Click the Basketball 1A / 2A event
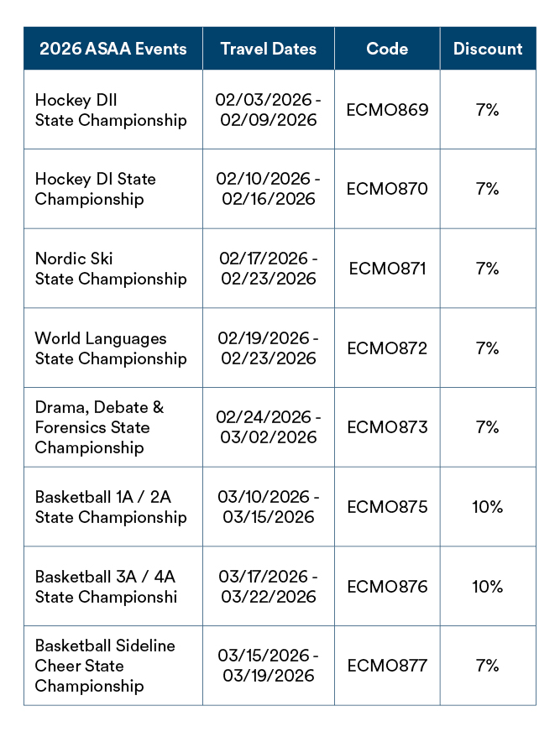Viewport: 560px width, 732px height. tap(110, 507)
